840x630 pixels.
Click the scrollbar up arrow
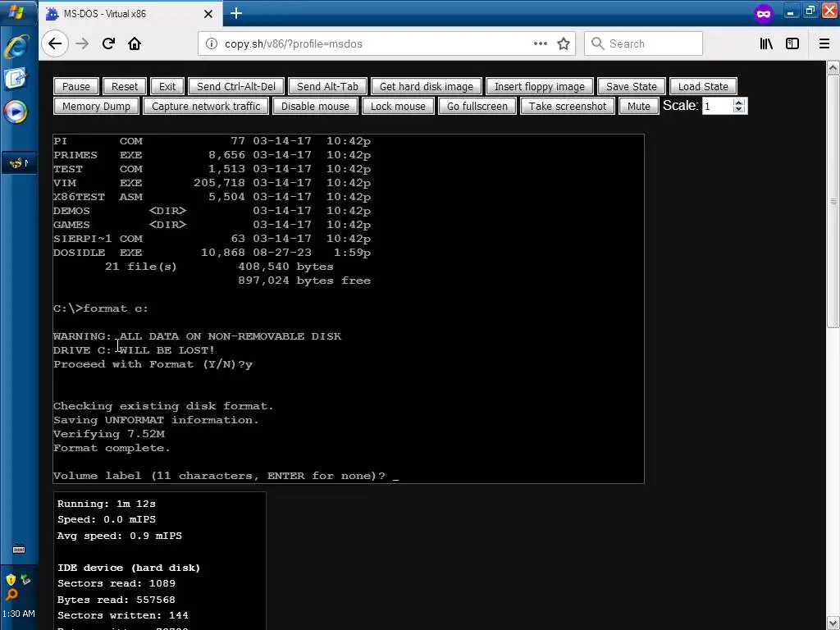coord(833,67)
